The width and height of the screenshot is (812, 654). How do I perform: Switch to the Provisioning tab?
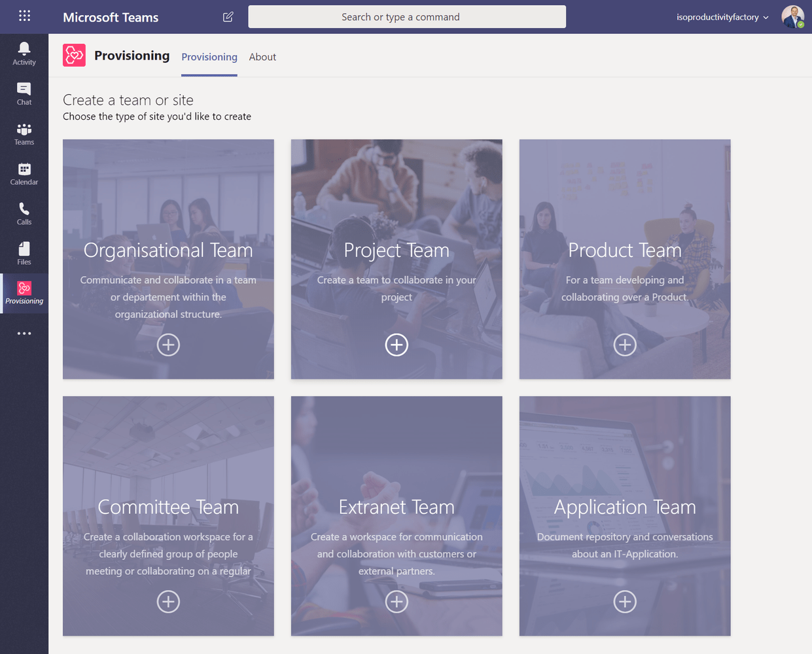click(x=209, y=57)
